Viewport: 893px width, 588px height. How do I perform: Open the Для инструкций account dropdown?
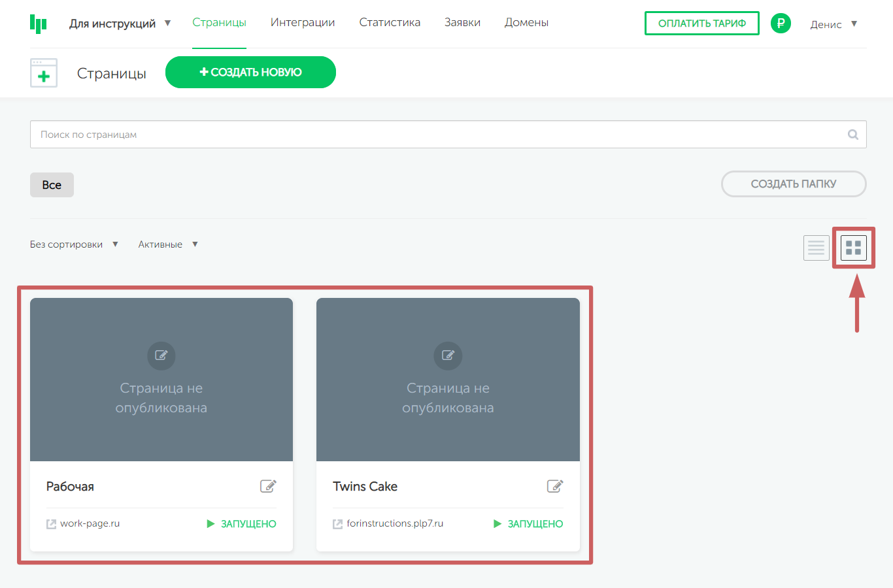(x=120, y=24)
